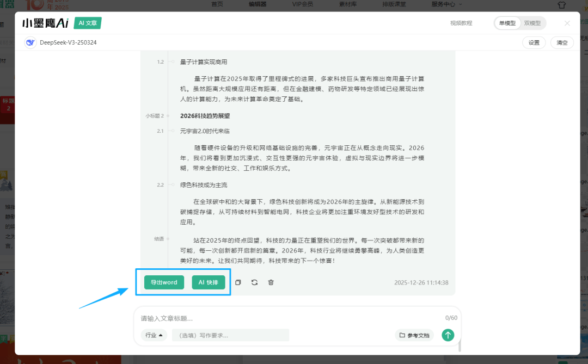Select the AI 文章 tab
This screenshot has height=364, width=588.
click(x=88, y=23)
